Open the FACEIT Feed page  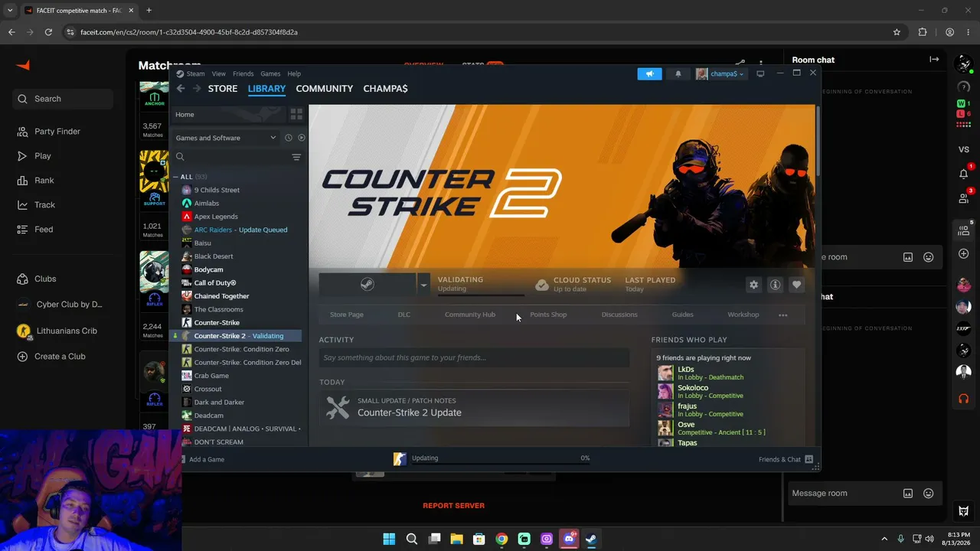(x=44, y=230)
